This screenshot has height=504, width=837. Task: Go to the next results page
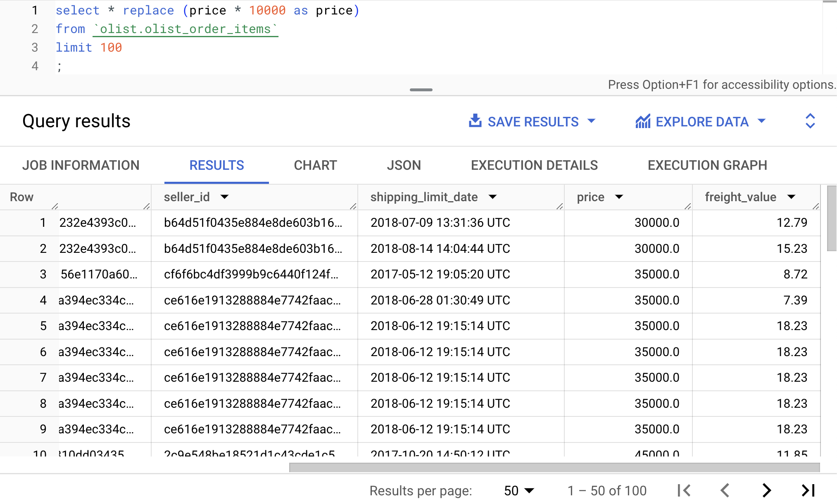766,490
